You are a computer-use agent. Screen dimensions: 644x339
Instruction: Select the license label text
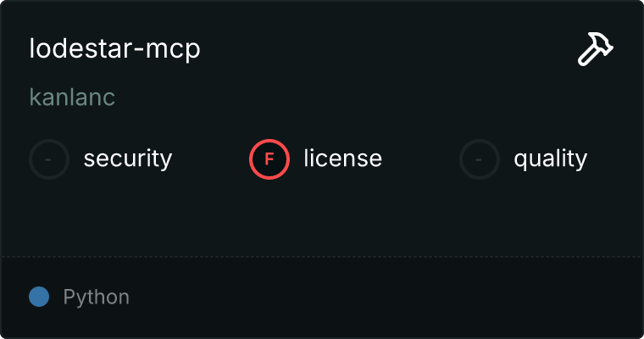coord(342,158)
